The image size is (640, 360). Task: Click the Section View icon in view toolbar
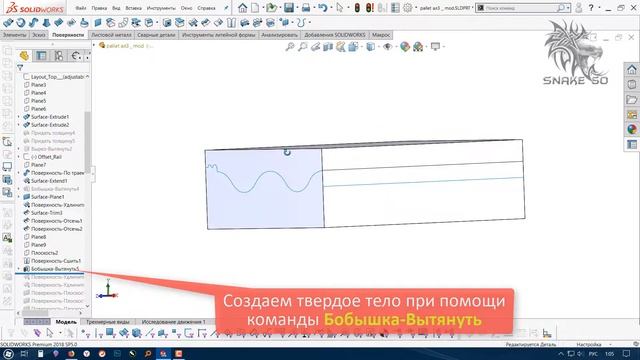(328, 47)
